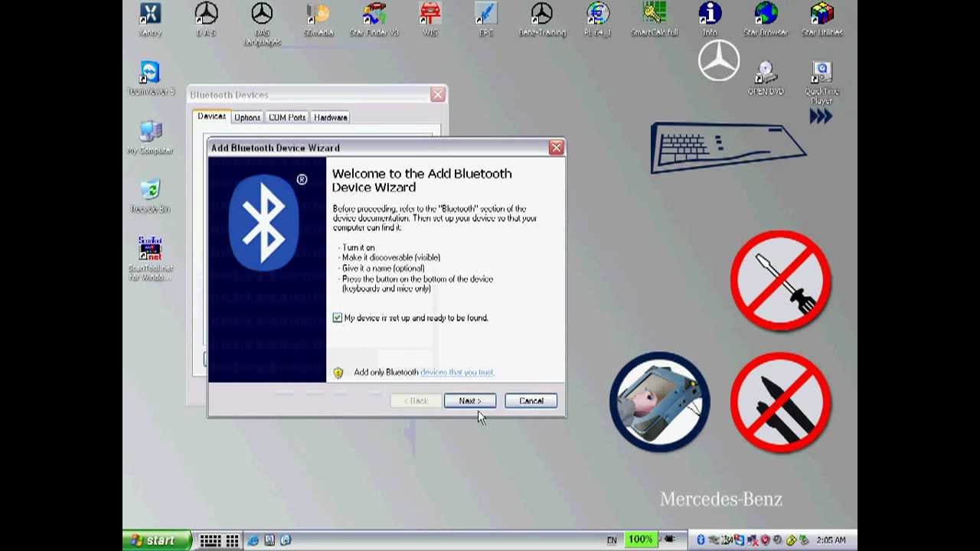
Task: Open Star Utilities desktop icon
Action: pos(822,20)
